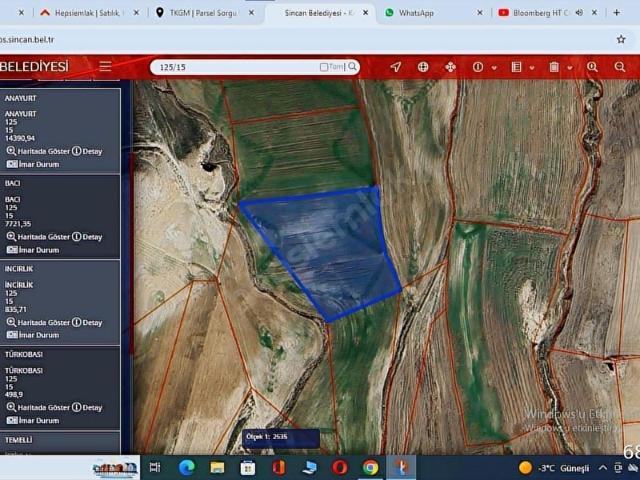Click the location arrow icon in the toolbar

coord(396,67)
